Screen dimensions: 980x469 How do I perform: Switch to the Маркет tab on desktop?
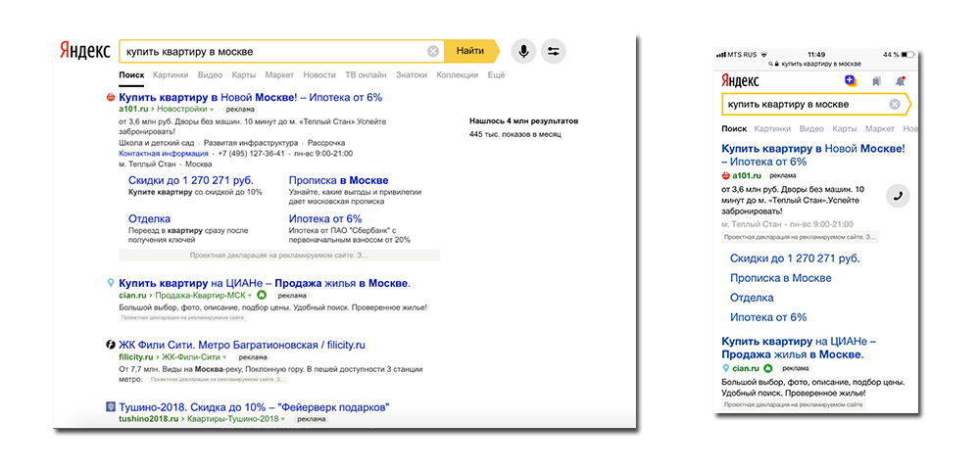pos(279,75)
